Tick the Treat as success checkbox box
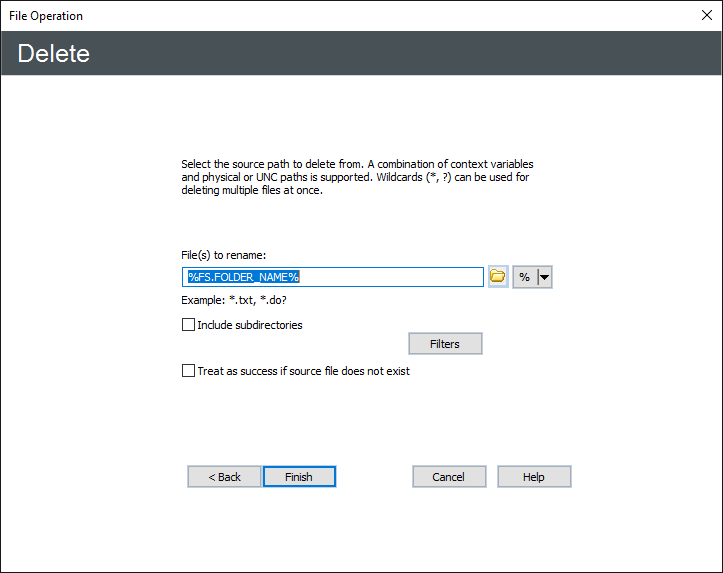 (188, 371)
